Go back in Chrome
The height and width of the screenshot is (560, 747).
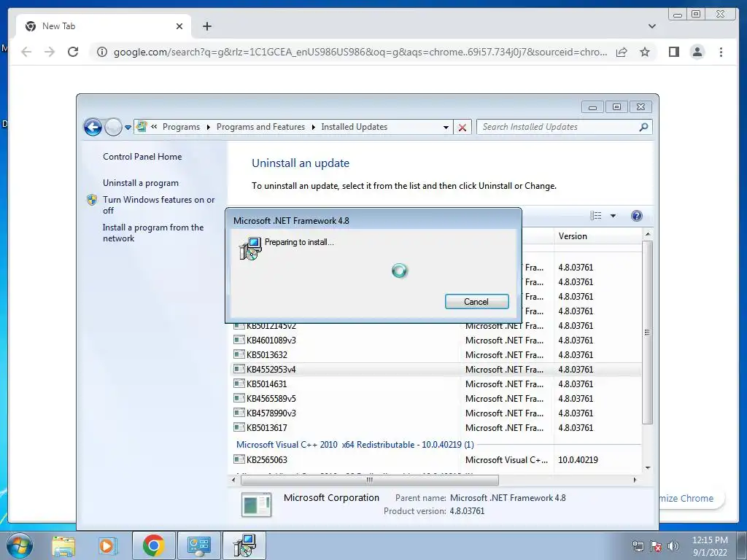27,52
